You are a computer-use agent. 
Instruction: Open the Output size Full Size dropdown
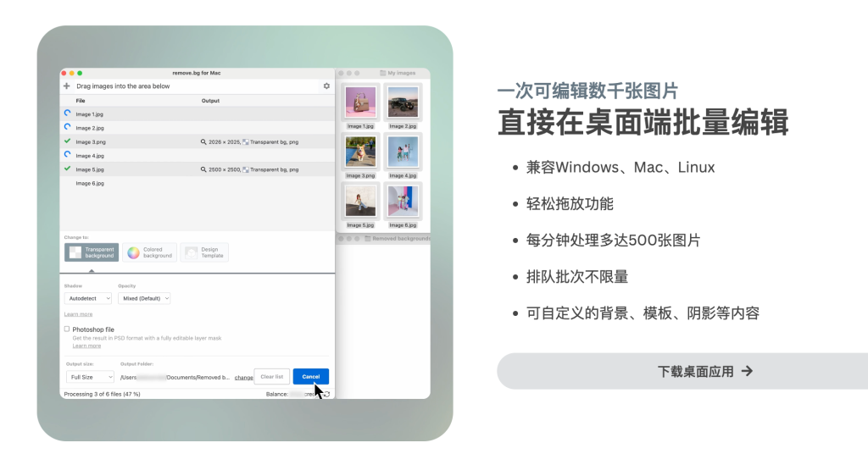click(90, 377)
